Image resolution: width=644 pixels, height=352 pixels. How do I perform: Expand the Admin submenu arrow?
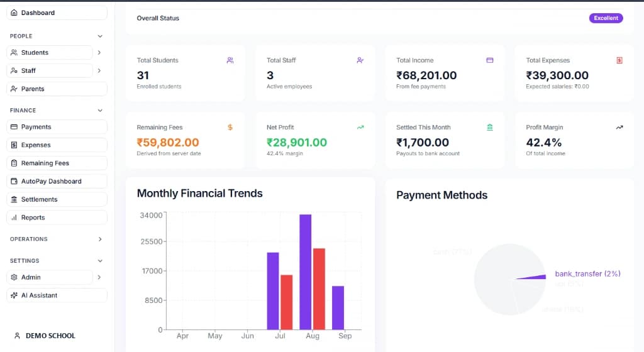[x=99, y=277]
